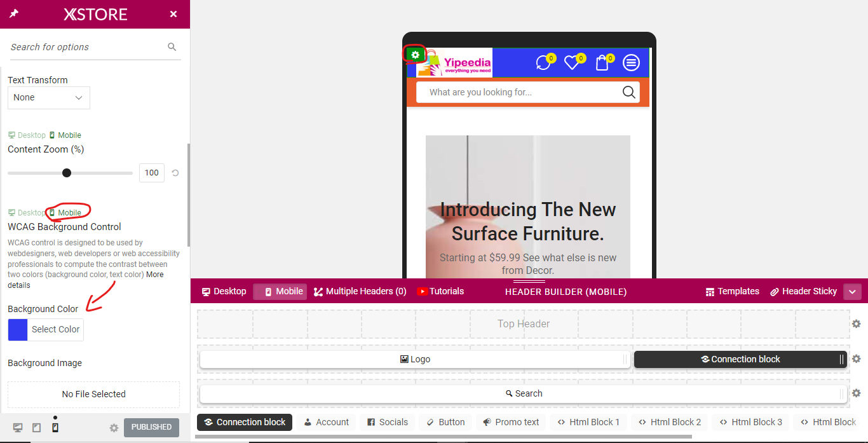Open Multiple Headers (0)

click(360, 292)
